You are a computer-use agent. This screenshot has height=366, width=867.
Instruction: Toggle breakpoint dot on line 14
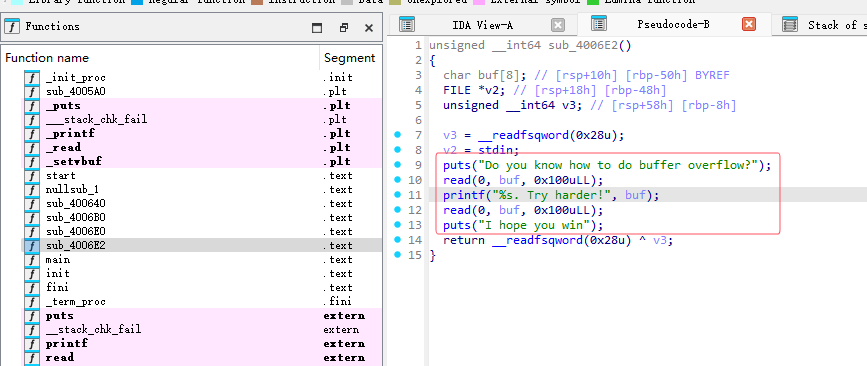(397, 240)
